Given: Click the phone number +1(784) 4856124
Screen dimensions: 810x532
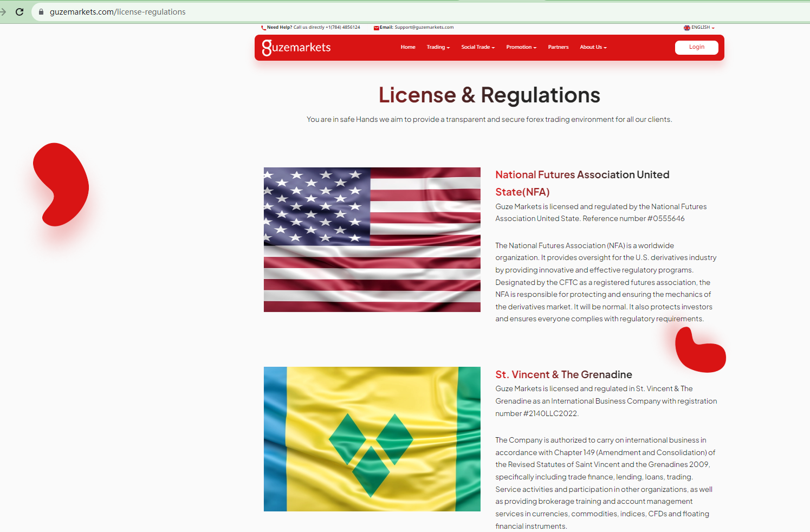Looking at the screenshot, I should (343, 27).
